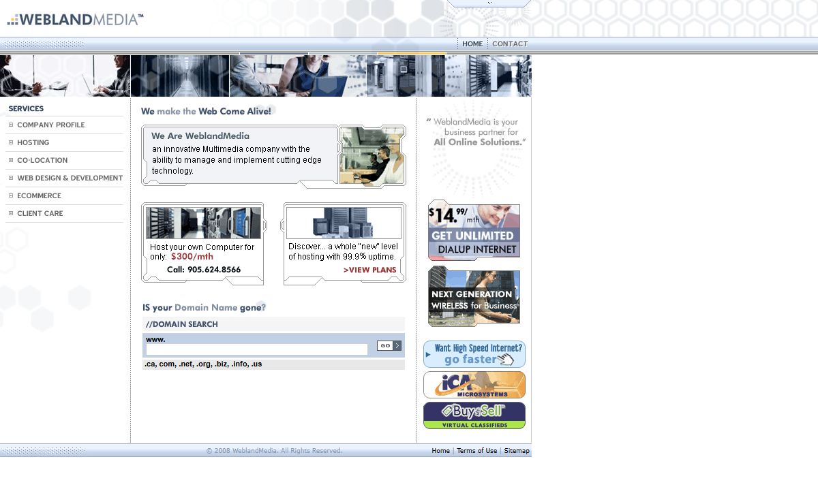Click the WeblandMedia logo
This screenshot has width=818, height=504.
coord(75,19)
